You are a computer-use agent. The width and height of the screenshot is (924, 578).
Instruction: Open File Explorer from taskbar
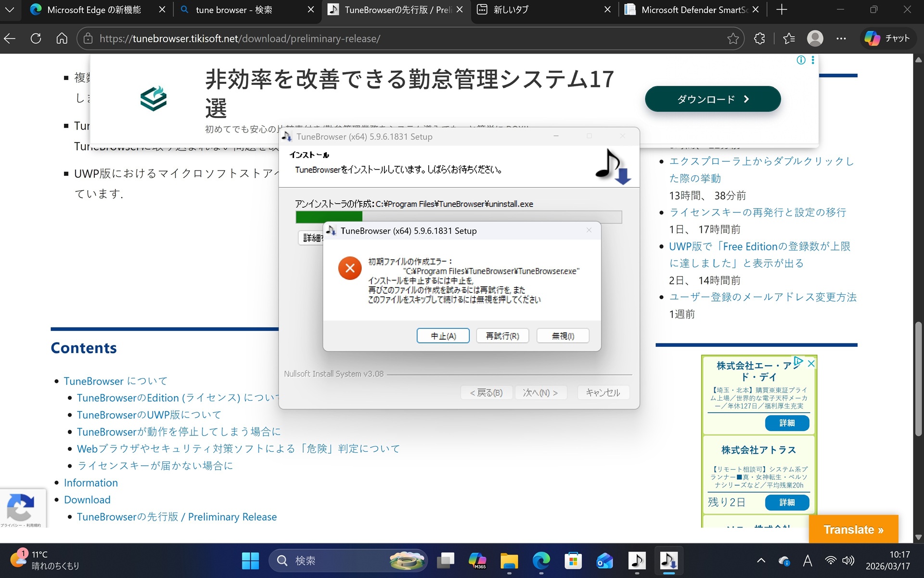pos(509,561)
